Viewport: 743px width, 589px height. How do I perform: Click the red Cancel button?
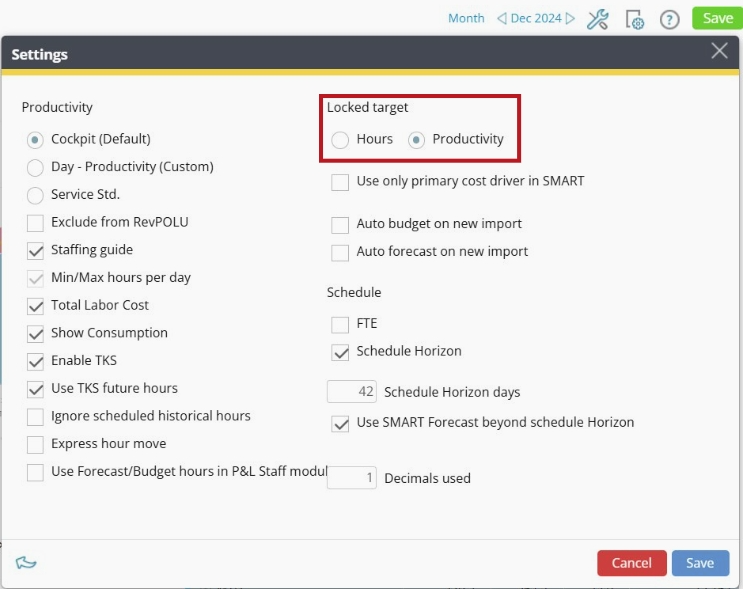click(632, 563)
